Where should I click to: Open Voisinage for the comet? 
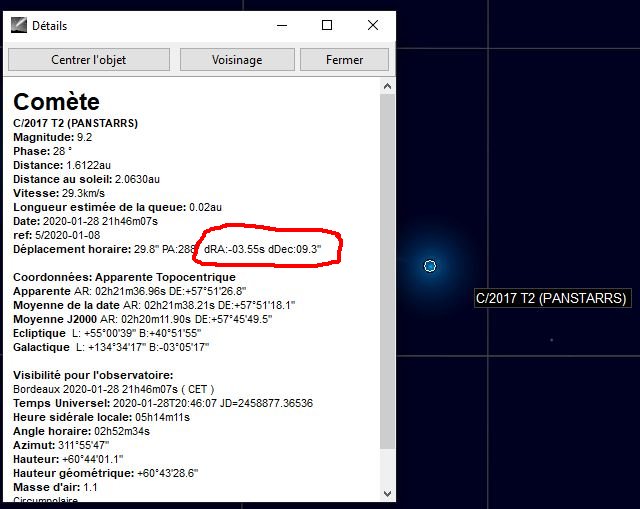coord(237,60)
